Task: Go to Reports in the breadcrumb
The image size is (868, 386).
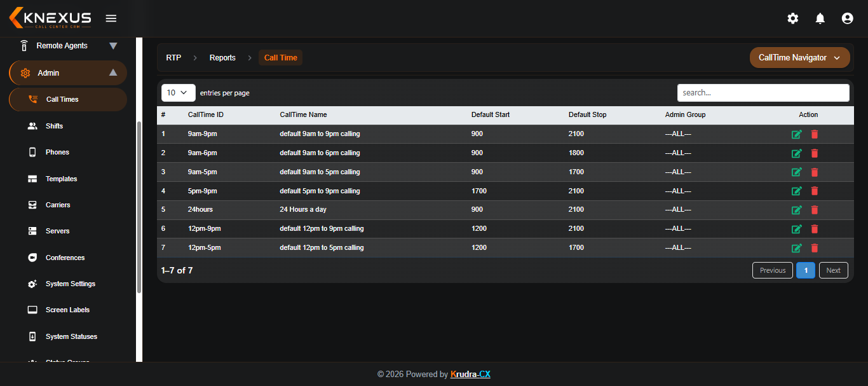Action: click(x=222, y=58)
